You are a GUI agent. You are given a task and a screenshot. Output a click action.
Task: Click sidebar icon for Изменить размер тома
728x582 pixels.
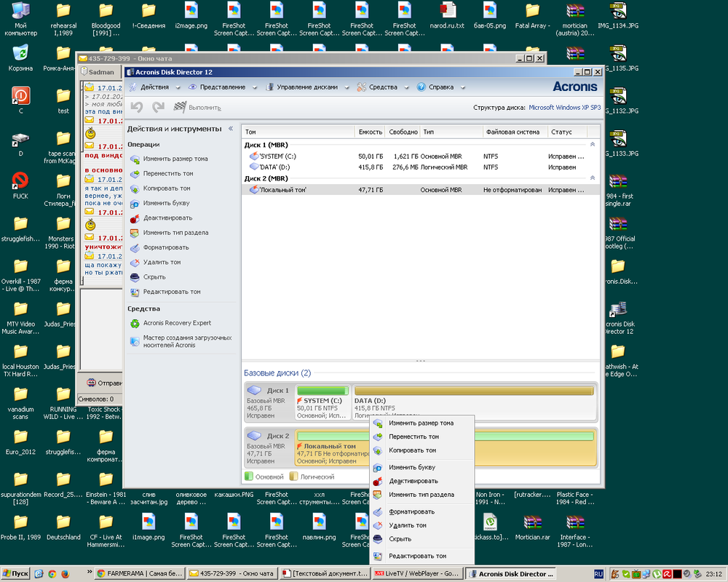pyautogui.click(x=135, y=159)
